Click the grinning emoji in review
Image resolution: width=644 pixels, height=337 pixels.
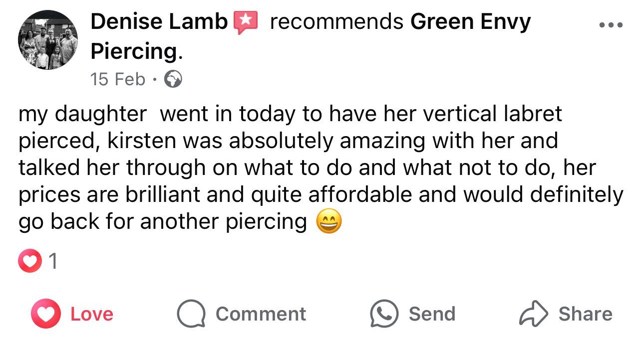[329, 222]
